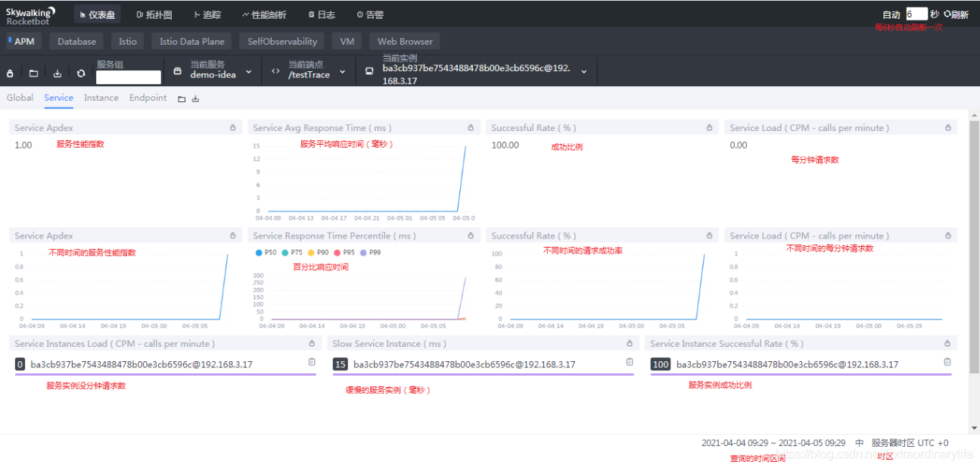Select the Instance sub-tab
This screenshot has height=468, width=980.
pyautogui.click(x=101, y=98)
